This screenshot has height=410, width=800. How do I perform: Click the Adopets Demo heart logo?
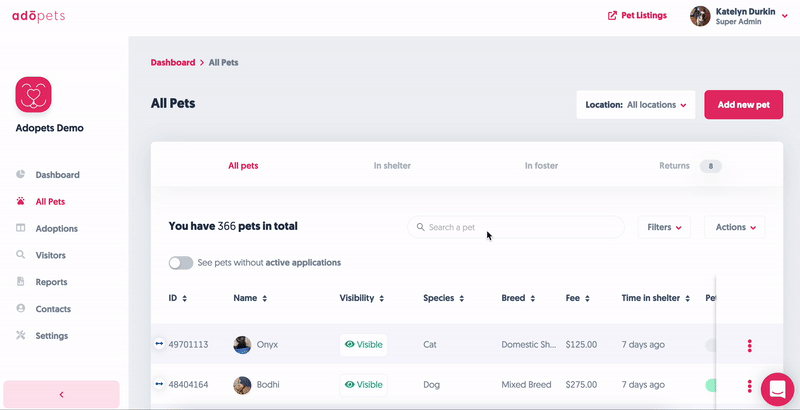coord(33,95)
